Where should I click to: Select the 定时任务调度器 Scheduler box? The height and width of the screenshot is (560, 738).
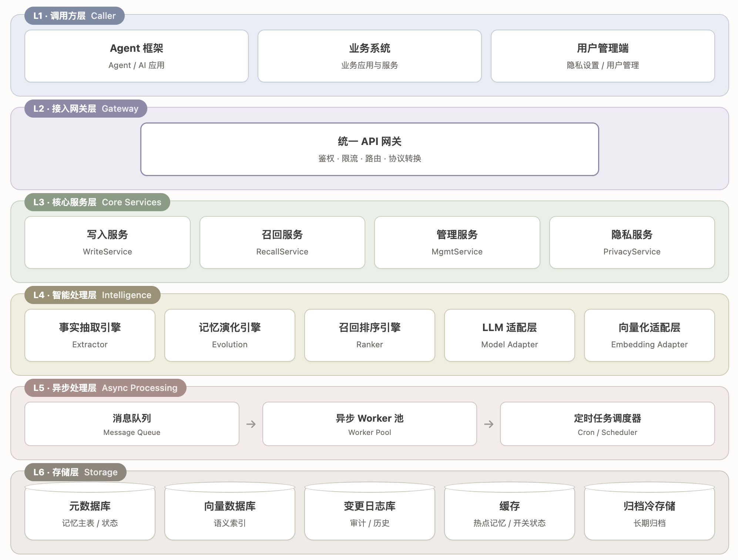tap(607, 424)
